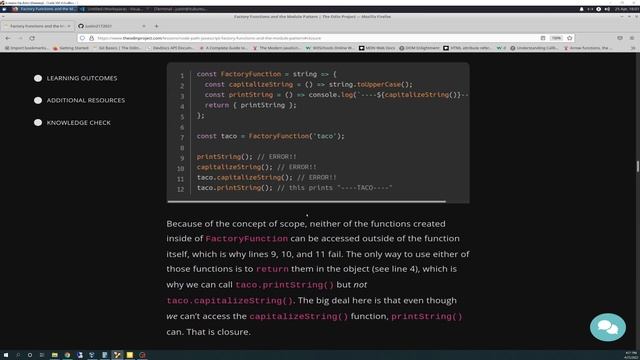
Task: Click the inline code word return
Action: [272, 269]
